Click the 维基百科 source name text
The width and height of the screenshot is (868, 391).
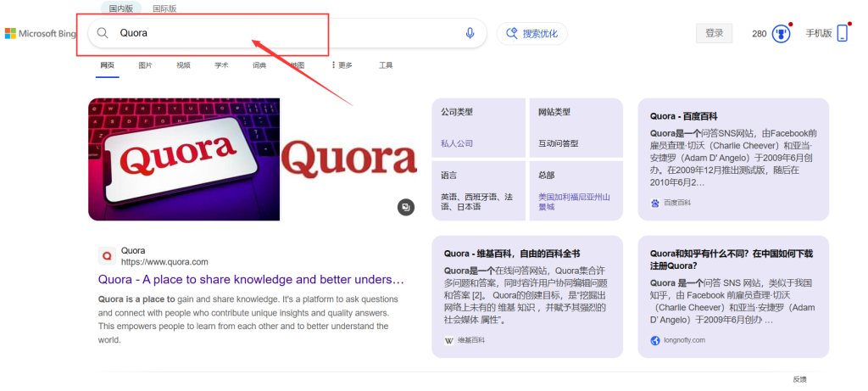click(x=471, y=340)
